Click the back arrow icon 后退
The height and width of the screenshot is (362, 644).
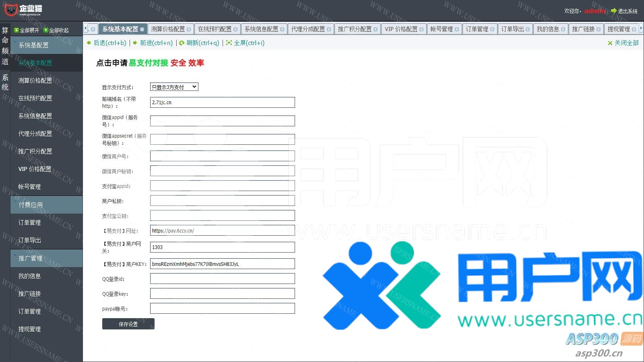coord(89,43)
